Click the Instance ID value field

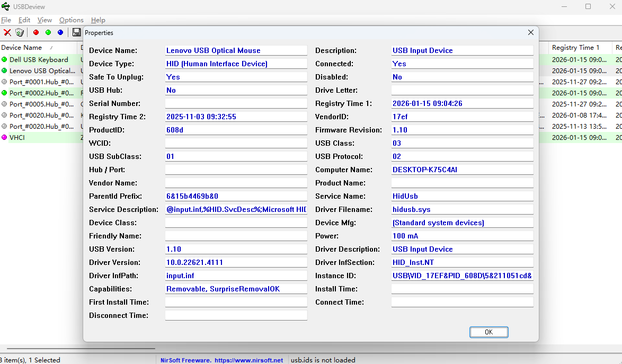(462, 276)
